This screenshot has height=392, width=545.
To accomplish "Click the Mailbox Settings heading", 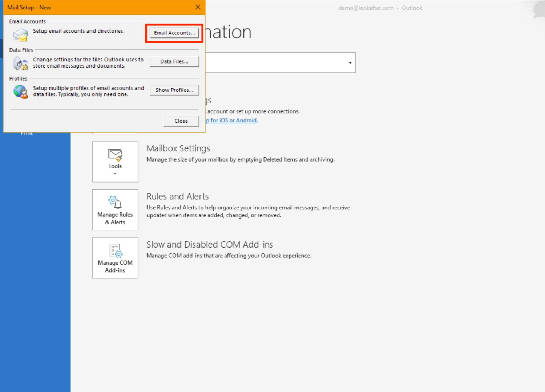I will 178,148.
